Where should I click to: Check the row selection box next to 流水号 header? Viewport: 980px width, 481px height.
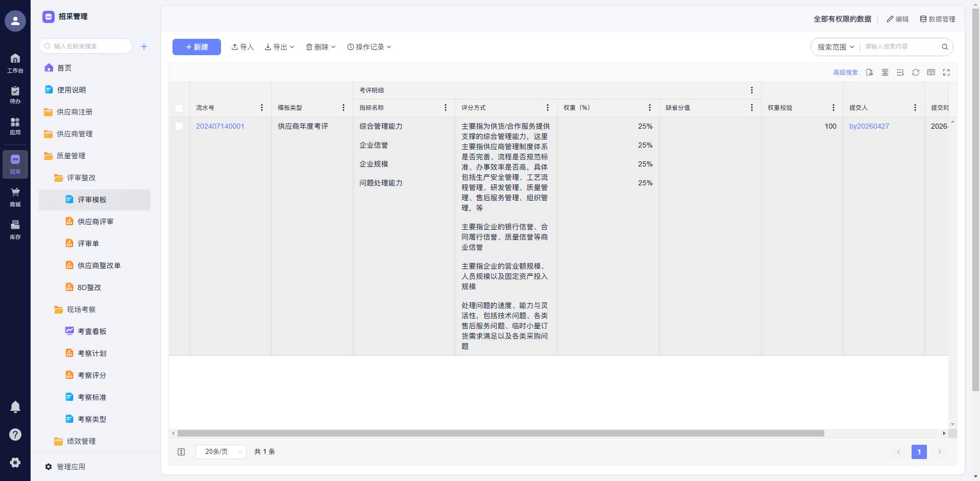click(x=179, y=108)
